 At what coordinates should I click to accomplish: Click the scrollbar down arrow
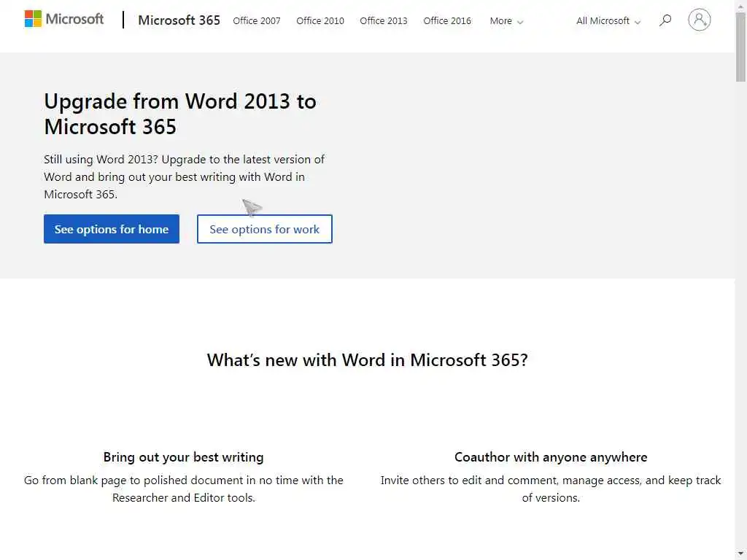740,553
